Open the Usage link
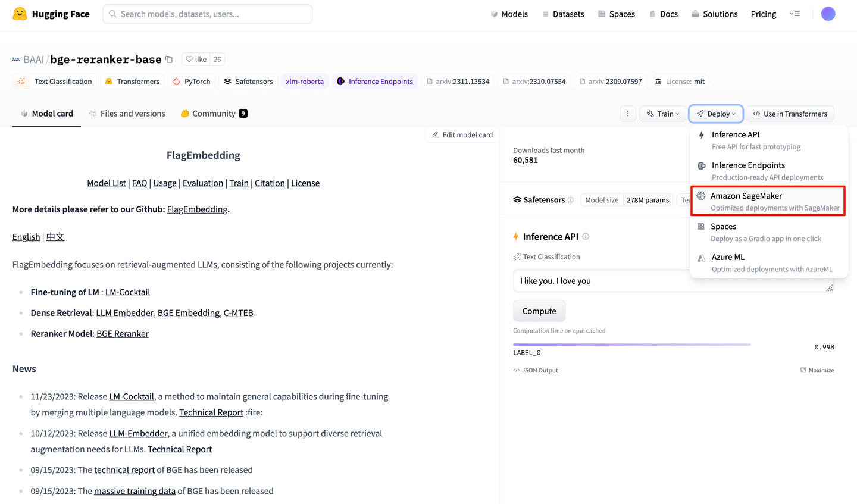This screenshot has width=857, height=504. (165, 183)
